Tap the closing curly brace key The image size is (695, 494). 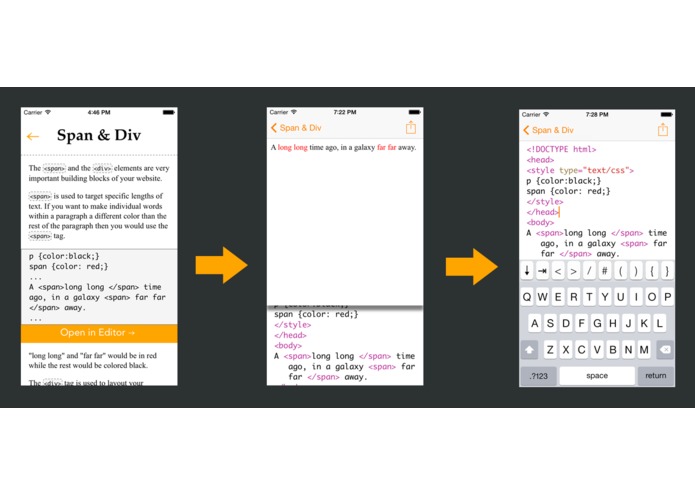click(x=667, y=271)
